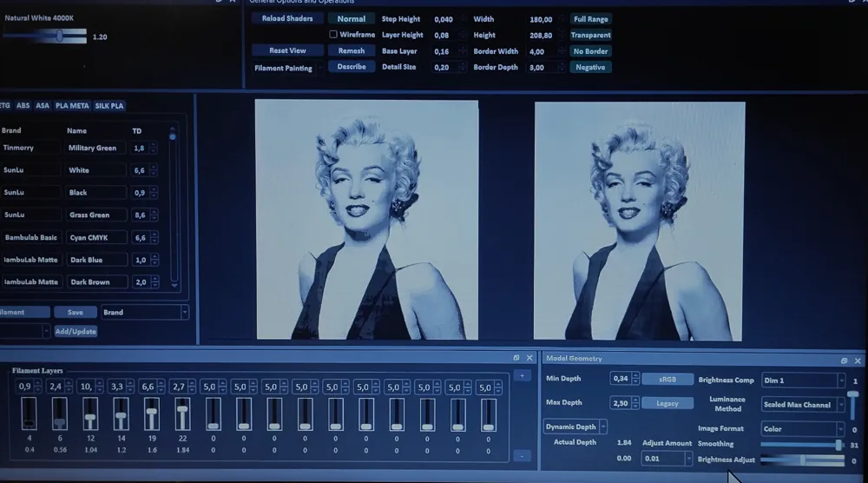
Task: Open the Dynamic Depth dropdown
Action: tap(575, 427)
